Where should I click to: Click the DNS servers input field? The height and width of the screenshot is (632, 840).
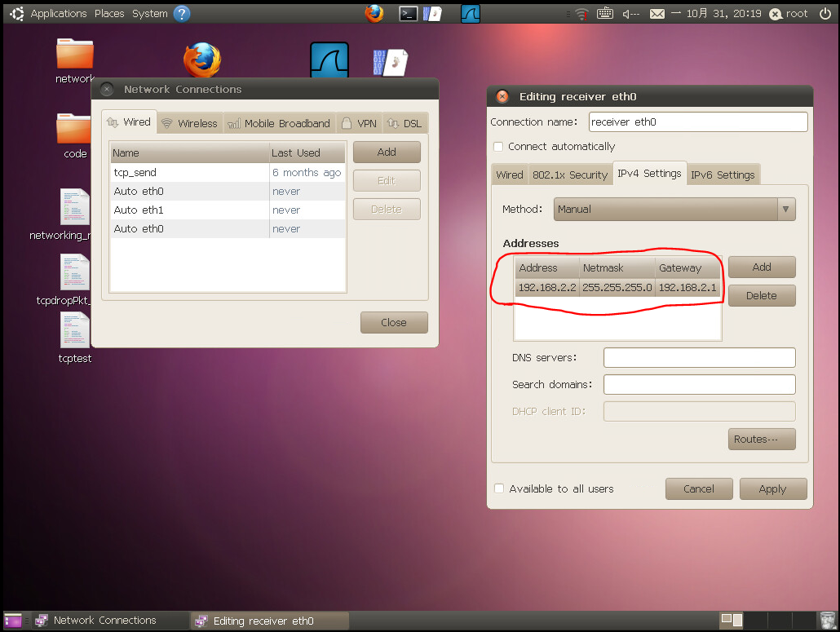699,358
